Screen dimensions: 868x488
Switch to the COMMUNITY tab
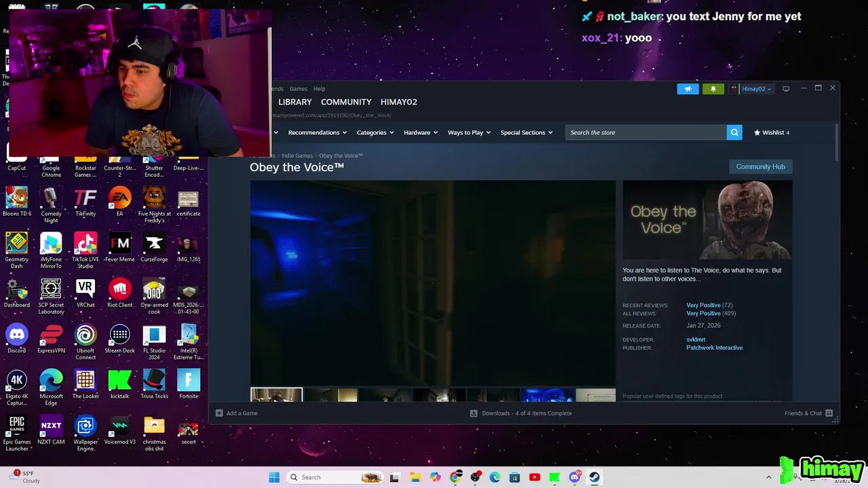click(346, 102)
